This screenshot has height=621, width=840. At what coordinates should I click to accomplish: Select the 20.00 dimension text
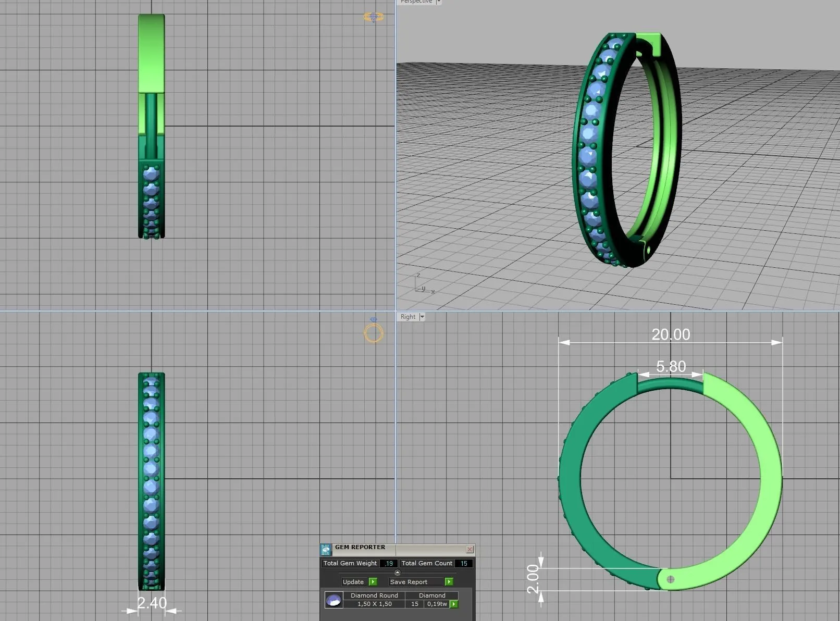pos(671,334)
